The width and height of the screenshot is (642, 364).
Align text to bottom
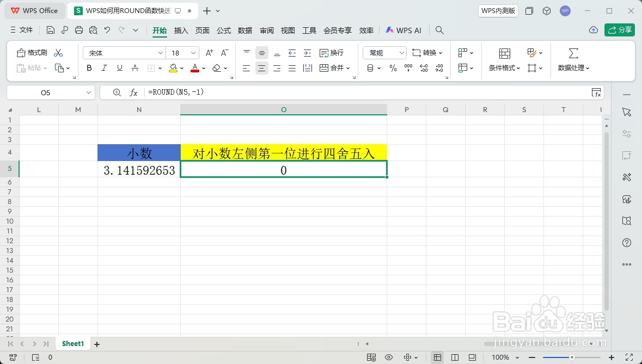tap(277, 53)
